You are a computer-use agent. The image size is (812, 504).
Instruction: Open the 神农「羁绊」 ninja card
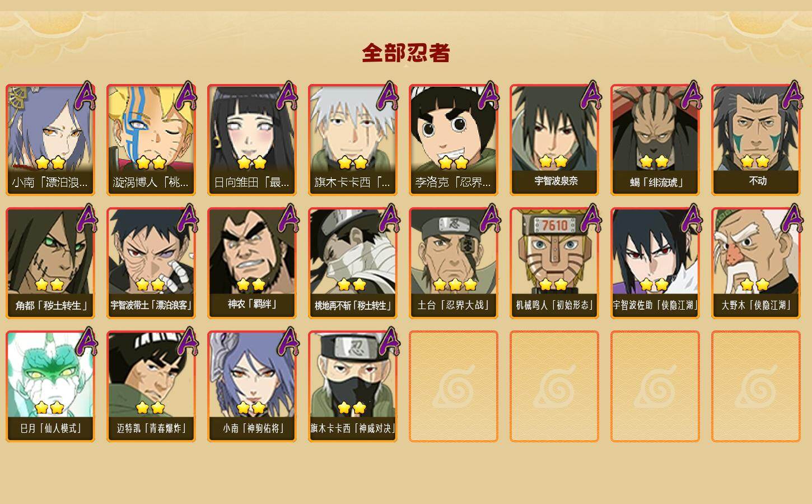(x=252, y=263)
